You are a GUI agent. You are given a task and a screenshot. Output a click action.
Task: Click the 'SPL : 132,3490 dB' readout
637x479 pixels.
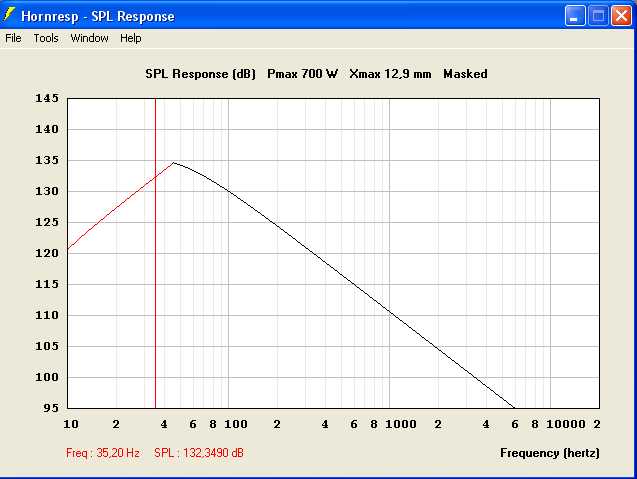pyautogui.click(x=199, y=453)
